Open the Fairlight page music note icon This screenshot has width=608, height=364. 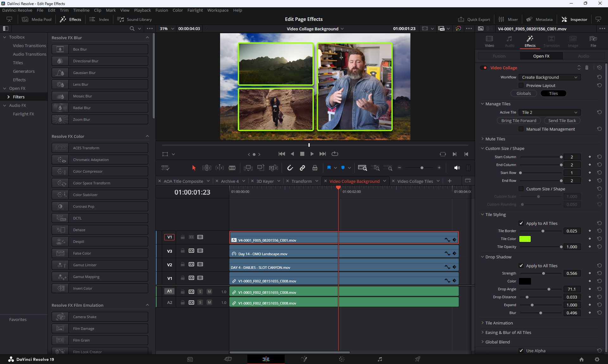tap(380, 359)
